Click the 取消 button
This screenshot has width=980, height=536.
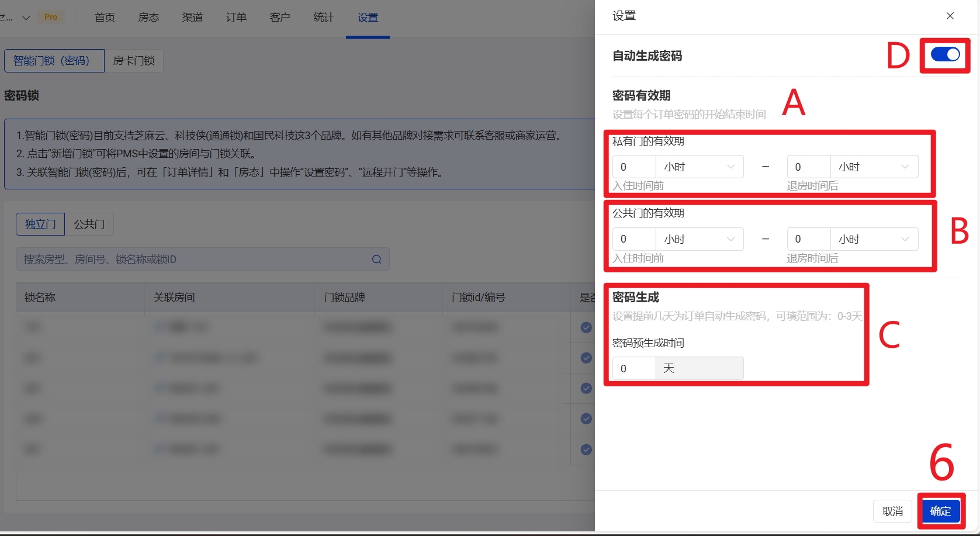(x=893, y=511)
